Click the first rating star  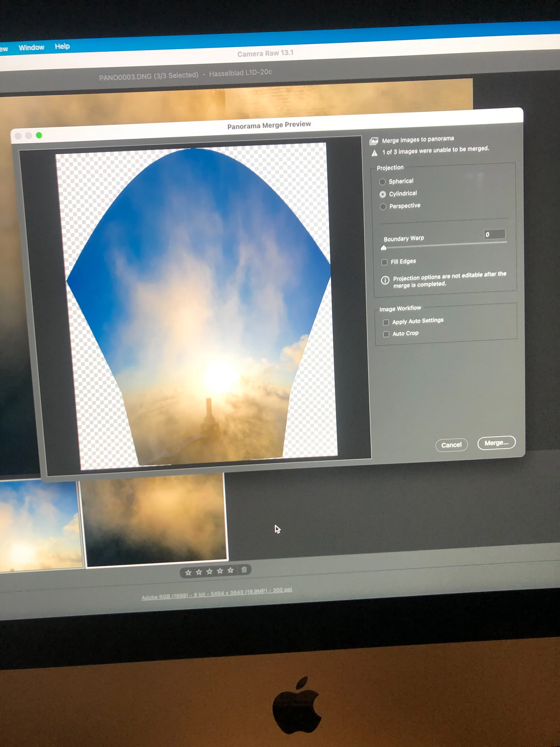188,572
